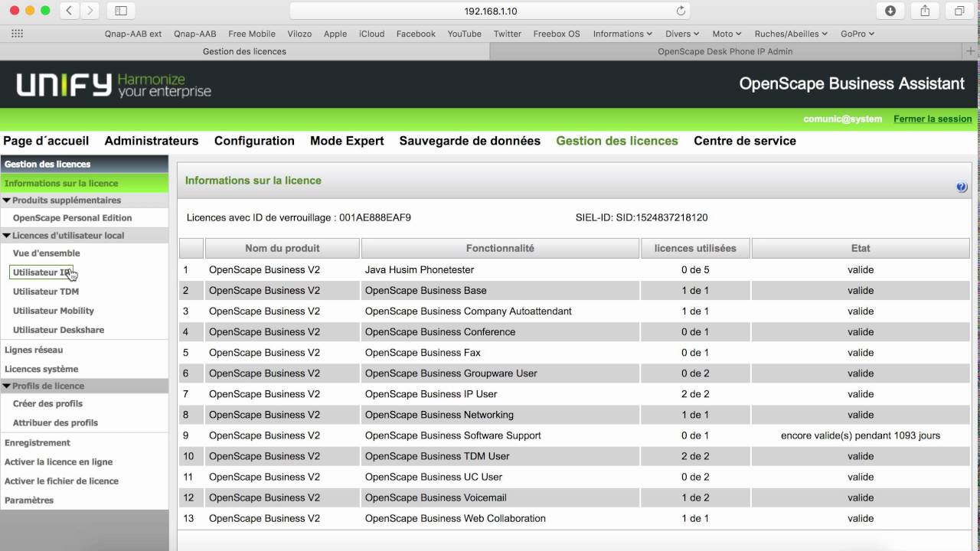This screenshot has height=551, width=980.
Task: Open the Informations bookmarks folder
Action: click(622, 34)
